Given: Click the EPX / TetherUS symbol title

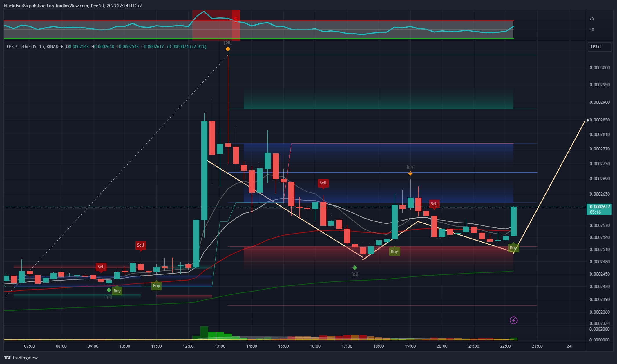Looking at the screenshot, I should pyautogui.click(x=35, y=47).
